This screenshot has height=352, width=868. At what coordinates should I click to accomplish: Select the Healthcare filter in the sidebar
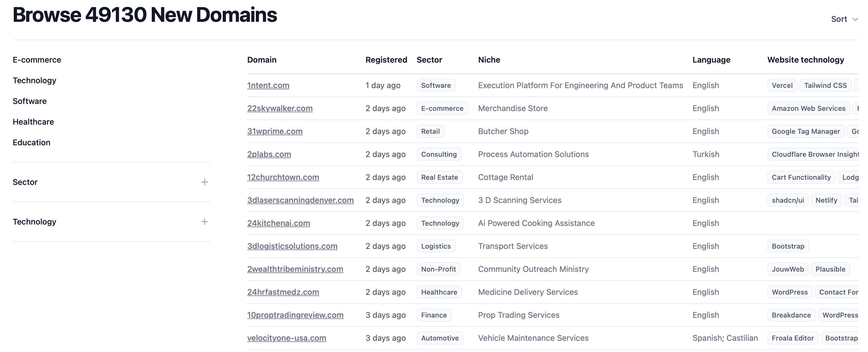pyautogui.click(x=33, y=121)
